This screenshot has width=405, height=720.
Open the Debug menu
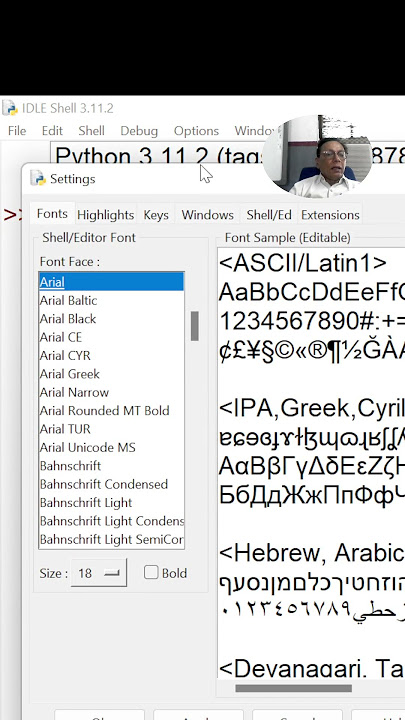(139, 131)
